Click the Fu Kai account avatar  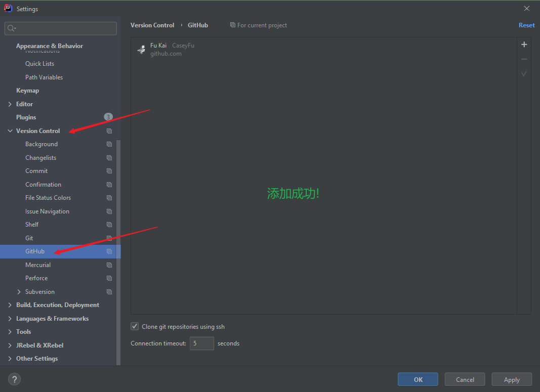(x=141, y=50)
